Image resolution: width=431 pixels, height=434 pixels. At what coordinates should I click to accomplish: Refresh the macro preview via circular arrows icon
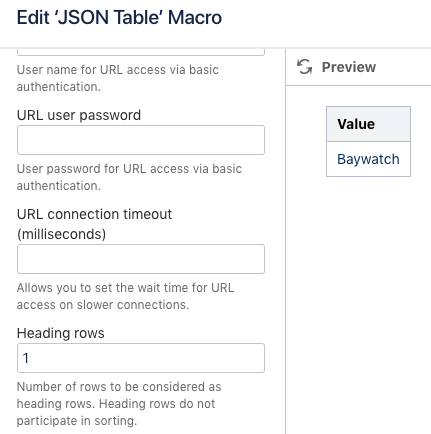click(304, 67)
